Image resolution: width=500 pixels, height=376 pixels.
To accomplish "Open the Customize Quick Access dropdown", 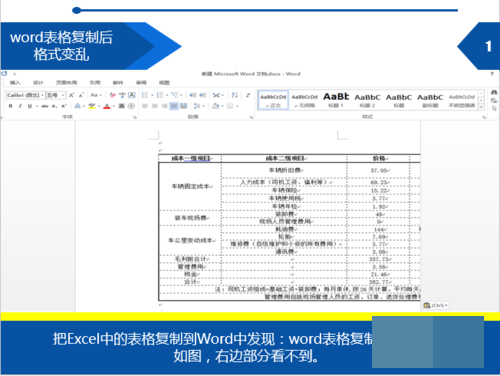I will [x=14, y=74].
